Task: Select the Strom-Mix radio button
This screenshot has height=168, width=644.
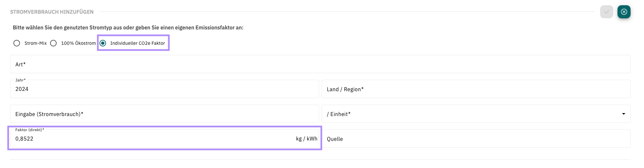Action: [x=17, y=43]
